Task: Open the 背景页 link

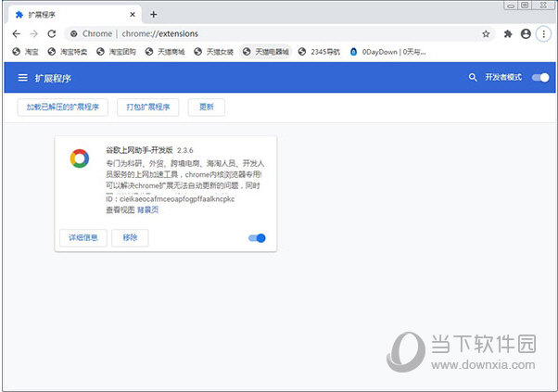Action: tap(147, 209)
